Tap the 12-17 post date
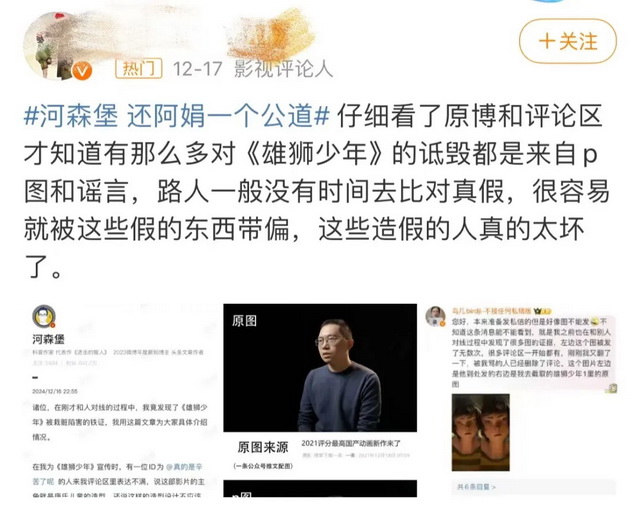Screen dimensions: 640x516 (198, 69)
